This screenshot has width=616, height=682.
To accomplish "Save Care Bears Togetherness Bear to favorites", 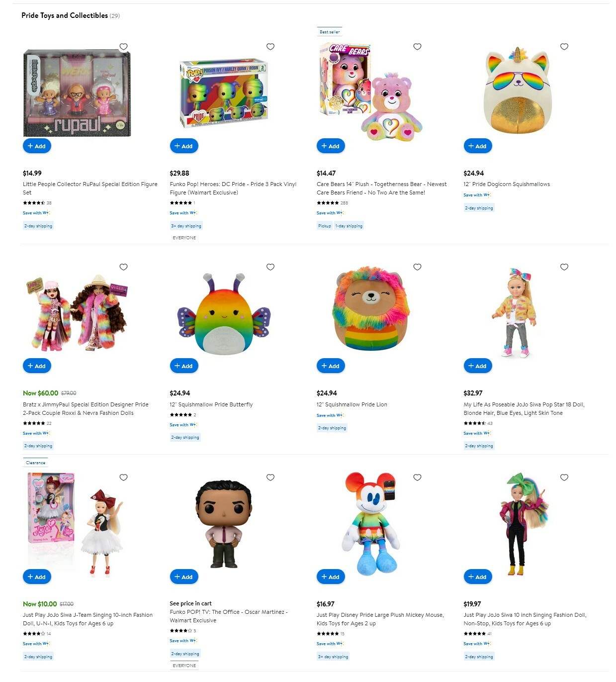I will point(417,47).
